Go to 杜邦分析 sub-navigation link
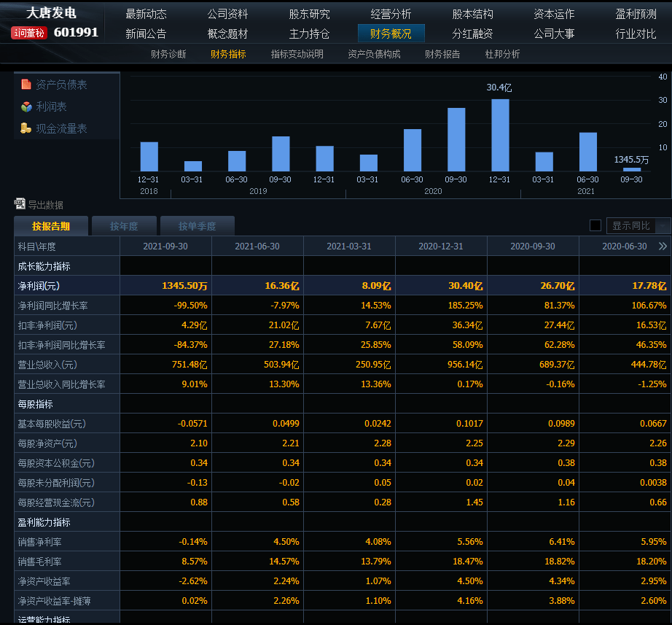Image resolution: width=672 pixels, height=625 pixels. [x=502, y=54]
